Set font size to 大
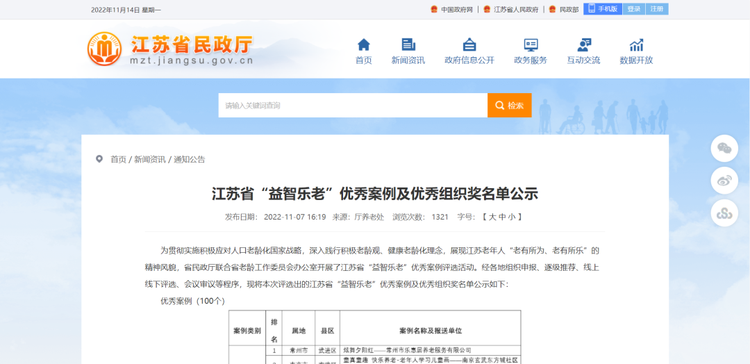The width and height of the screenshot is (750, 364). pyautogui.click(x=492, y=217)
